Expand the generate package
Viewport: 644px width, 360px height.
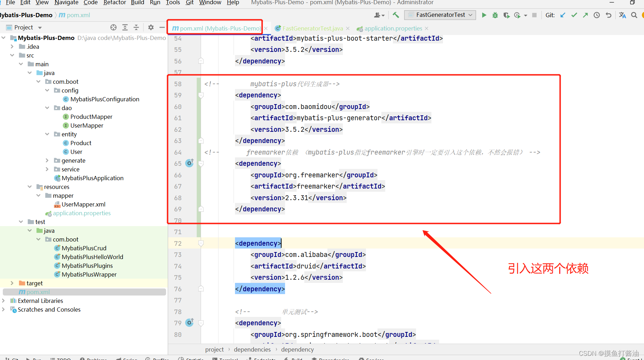pyautogui.click(x=47, y=161)
